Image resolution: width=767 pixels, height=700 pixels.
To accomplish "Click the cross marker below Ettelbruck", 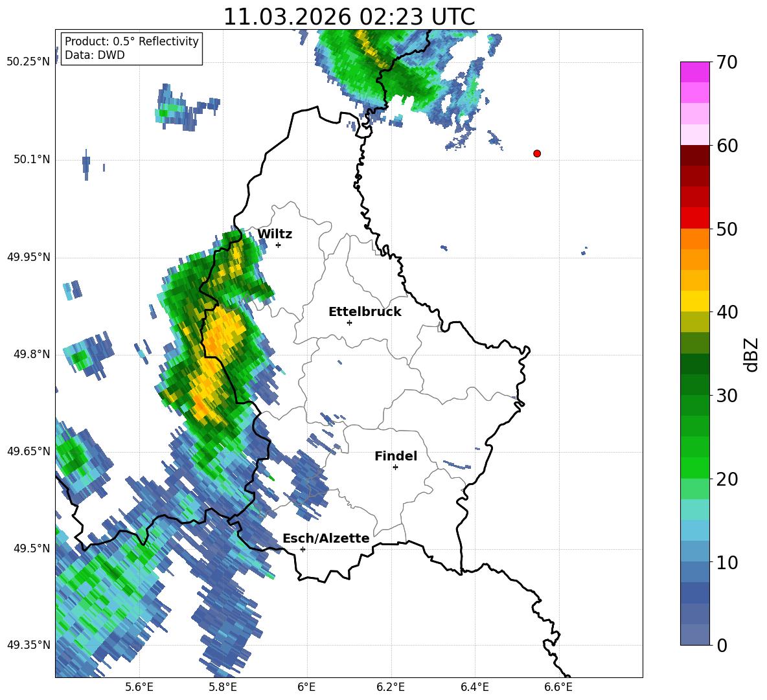I will tap(349, 322).
